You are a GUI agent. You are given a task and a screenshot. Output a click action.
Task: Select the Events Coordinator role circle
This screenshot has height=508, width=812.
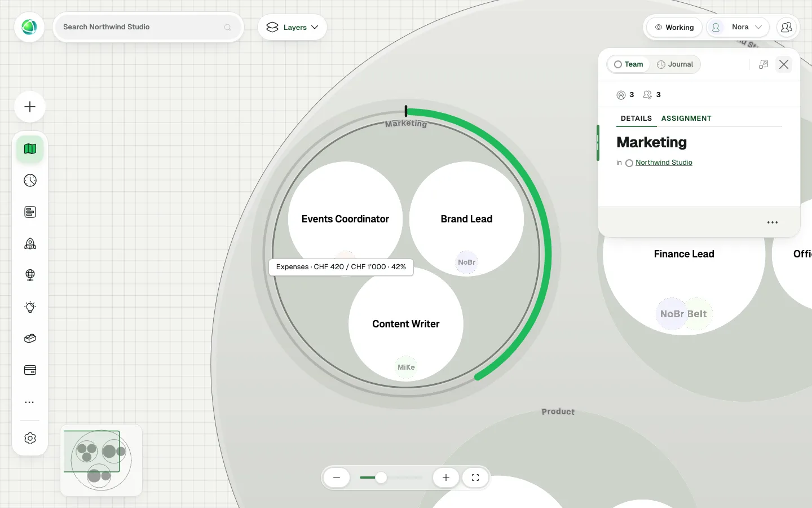345,219
